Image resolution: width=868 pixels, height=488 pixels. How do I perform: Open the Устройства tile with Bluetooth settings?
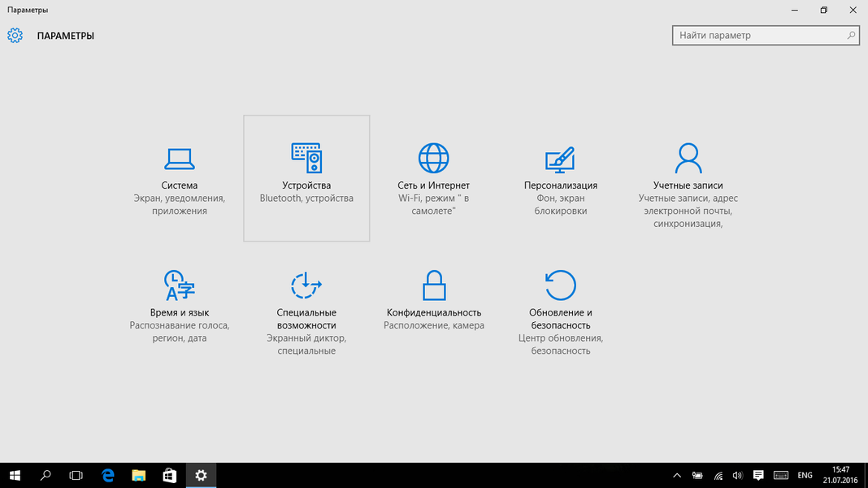pos(306,178)
